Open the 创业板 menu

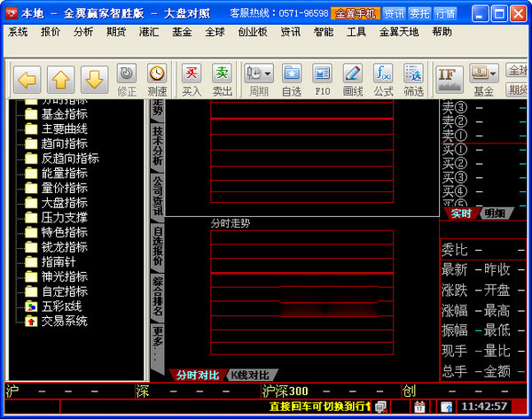pyautogui.click(x=253, y=32)
